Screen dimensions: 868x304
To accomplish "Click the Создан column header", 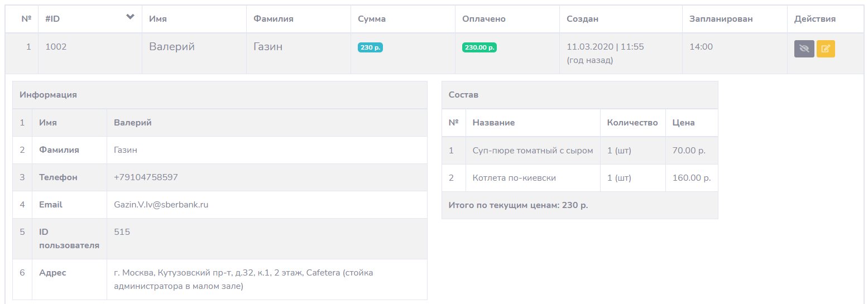I will tap(582, 19).
